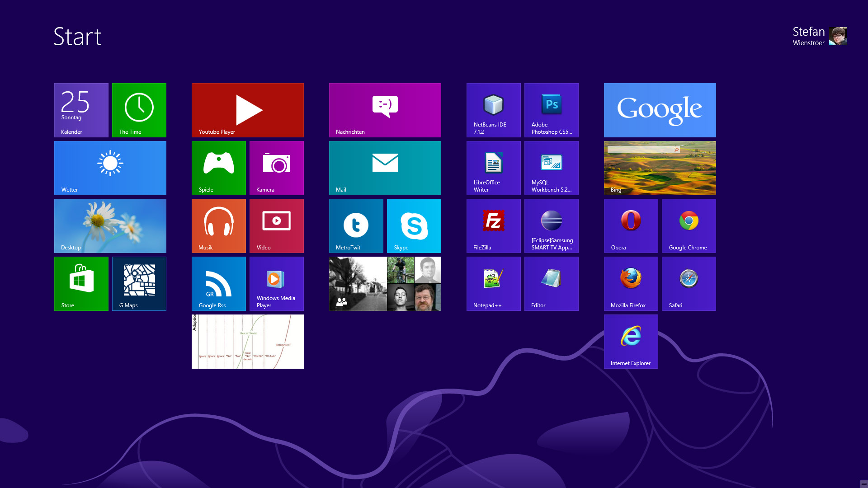Open the Editor notepad tile
The width and height of the screenshot is (868, 488).
pyautogui.click(x=552, y=284)
